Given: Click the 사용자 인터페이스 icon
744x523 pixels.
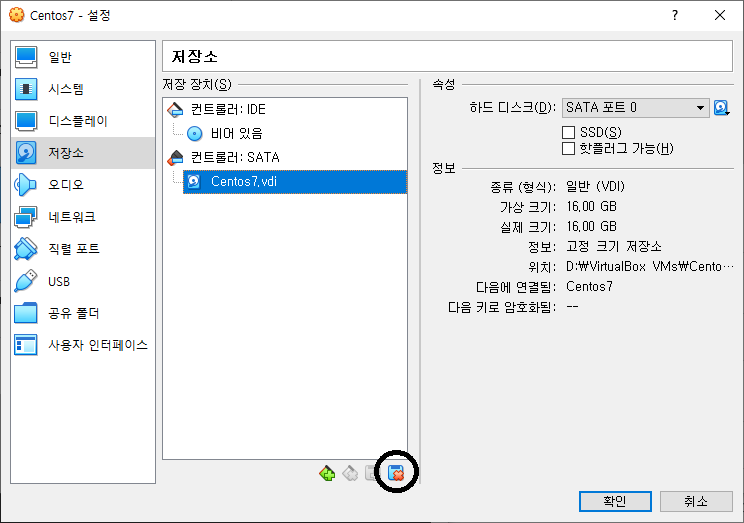Looking at the screenshot, I should click(26, 345).
